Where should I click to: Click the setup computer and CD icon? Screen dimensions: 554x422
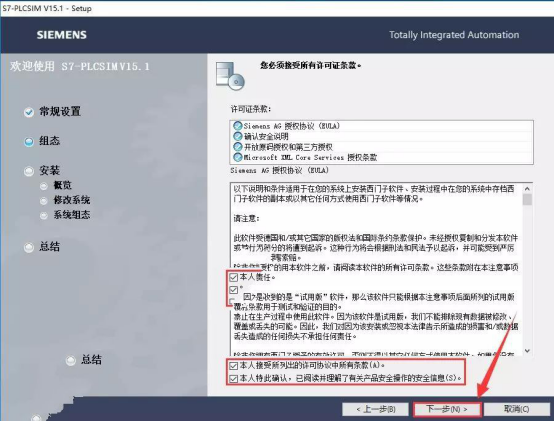point(230,76)
